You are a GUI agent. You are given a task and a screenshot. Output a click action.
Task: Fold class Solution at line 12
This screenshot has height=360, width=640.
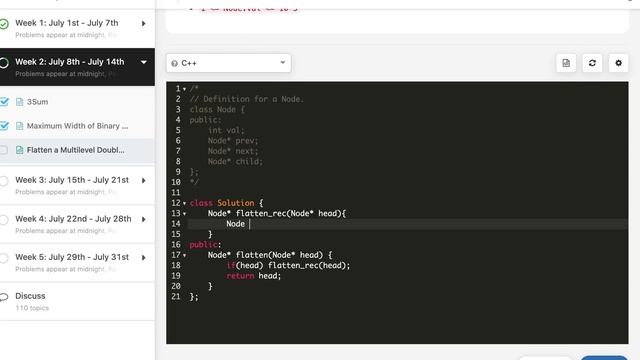point(184,203)
